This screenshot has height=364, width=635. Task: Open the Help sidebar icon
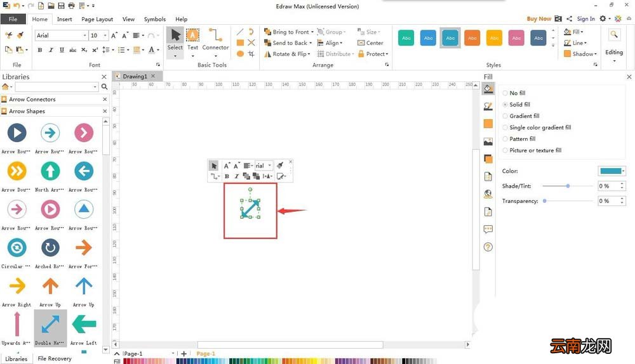[488, 247]
